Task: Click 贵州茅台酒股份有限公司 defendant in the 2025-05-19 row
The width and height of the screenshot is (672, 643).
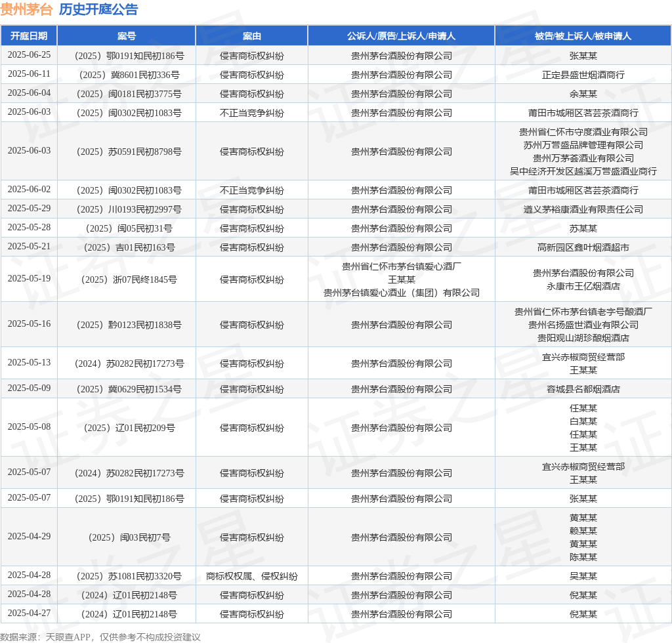Action: (x=583, y=274)
